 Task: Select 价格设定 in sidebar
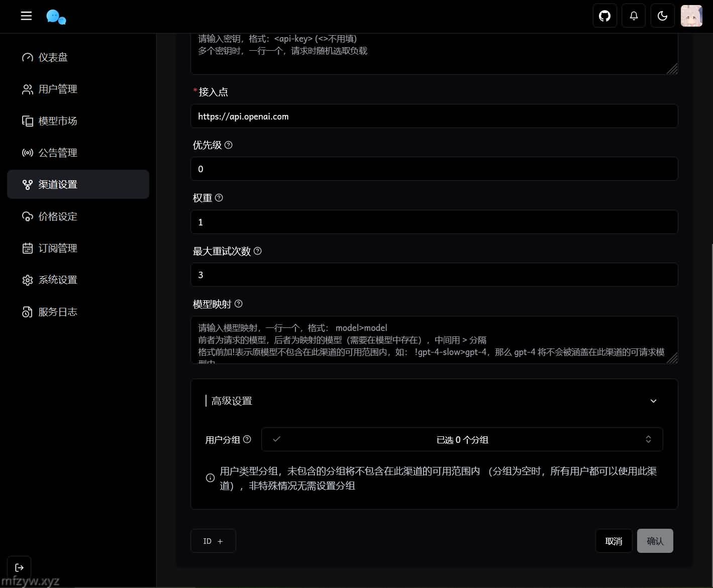point(57,216)
